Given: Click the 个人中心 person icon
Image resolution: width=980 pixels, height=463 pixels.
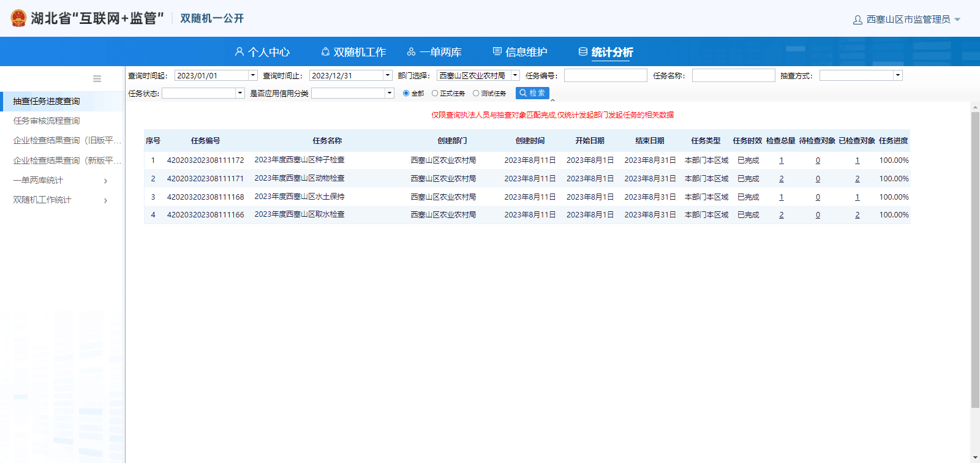Looking at the screenshot, I should 239,52.
